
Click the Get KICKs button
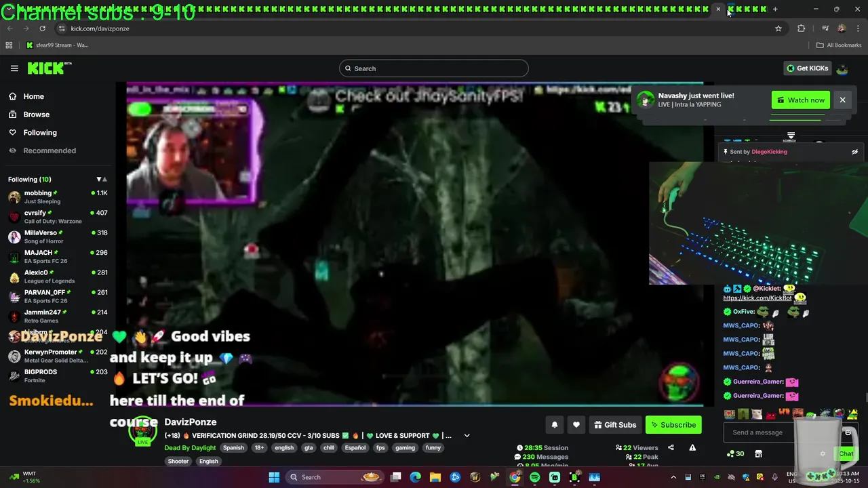click(x=807, y=68)
